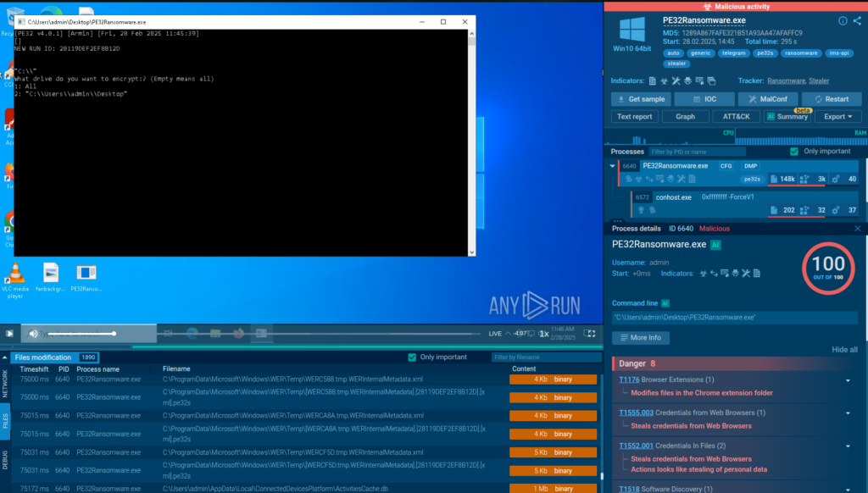868x493 pixels.
Task: Toggle Only important checkbox in Processes panel
Action: coord(794,152)
